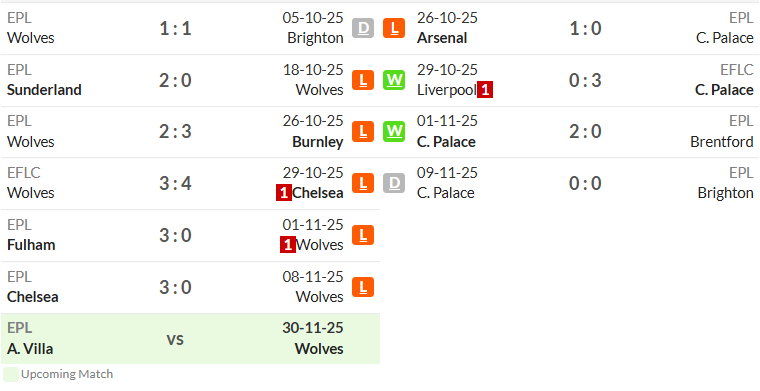This screenshot has width=760, height=391.
Task: Open the Arsenal team link
Action: (442, 38)
